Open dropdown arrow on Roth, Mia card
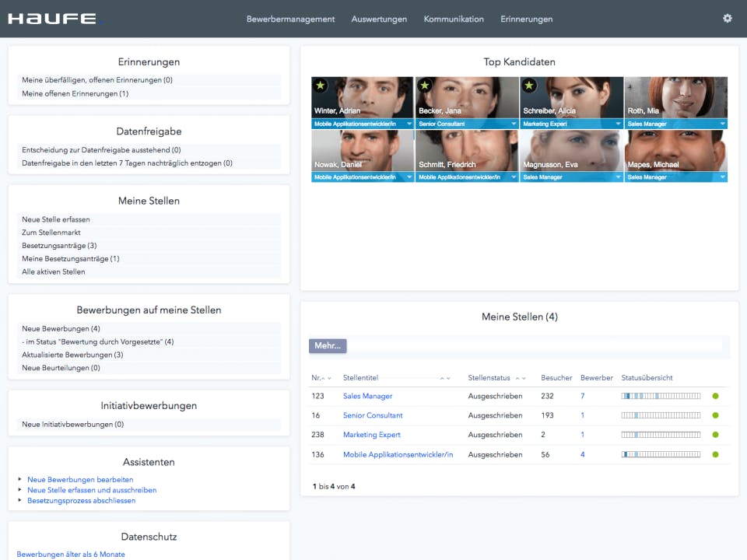 pos(722,124)
